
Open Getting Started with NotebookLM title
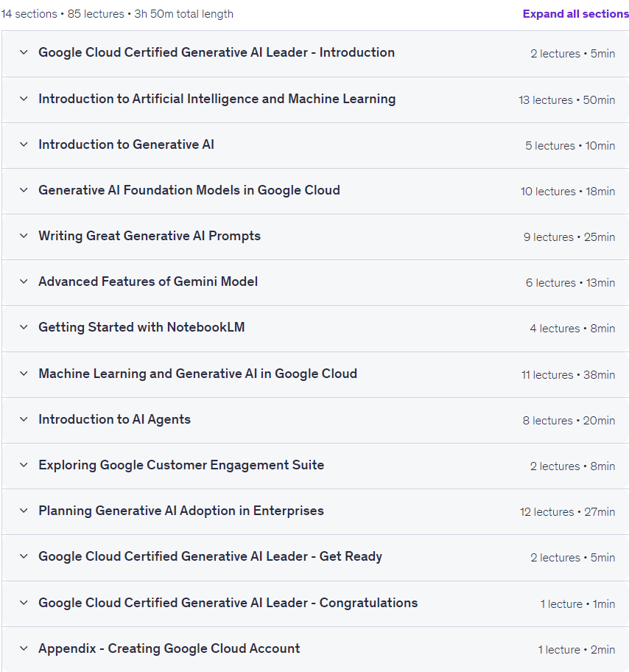click(x=141, y=327)
